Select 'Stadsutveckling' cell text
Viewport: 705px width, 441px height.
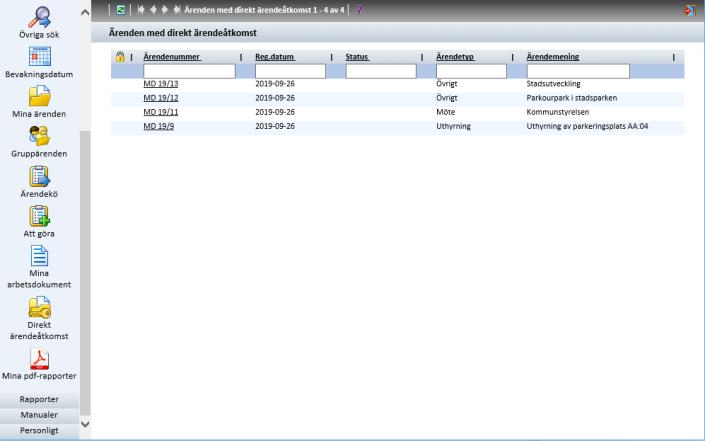[553, 84]
